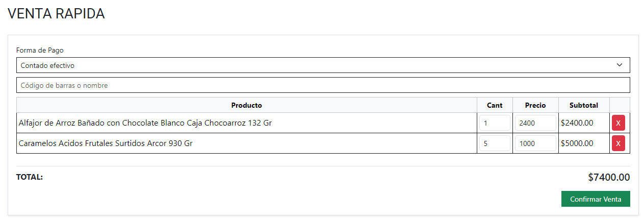
Task: Select the Caramelos Acidos Frutales product name
Action: 106,143
